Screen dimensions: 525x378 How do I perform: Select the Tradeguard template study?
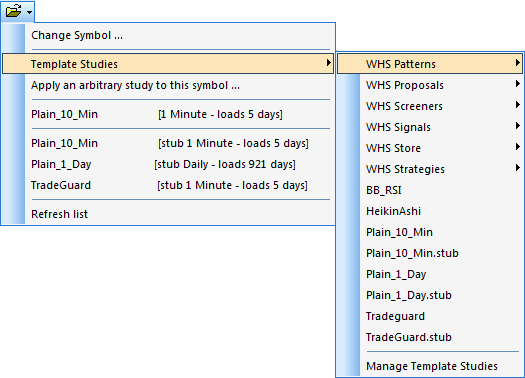tap(430, 316)
